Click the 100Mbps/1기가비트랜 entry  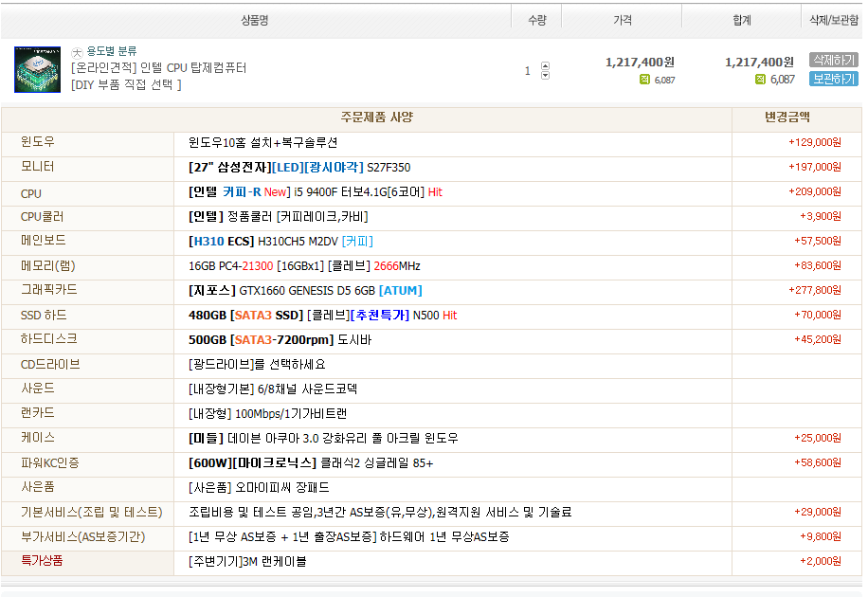[x=268, y=414]
